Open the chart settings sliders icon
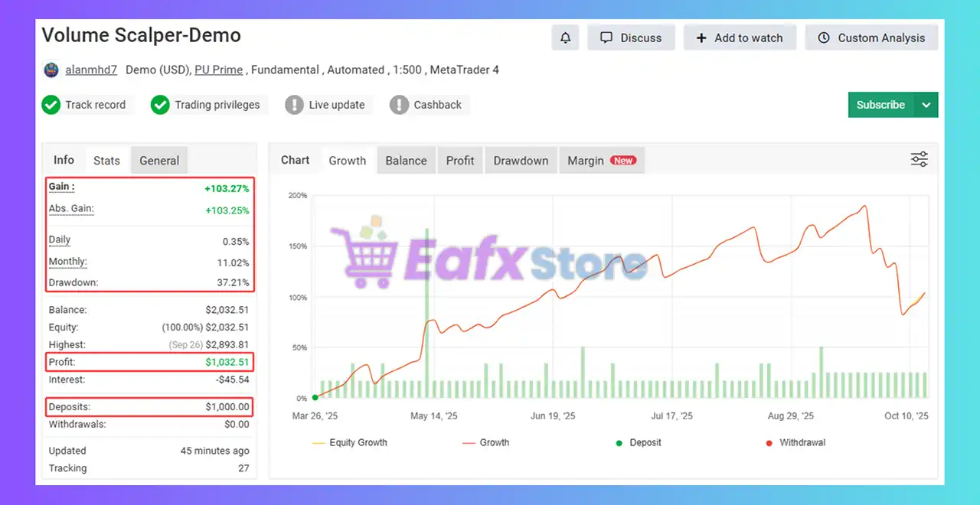980x505 pixels. (919, 159)
